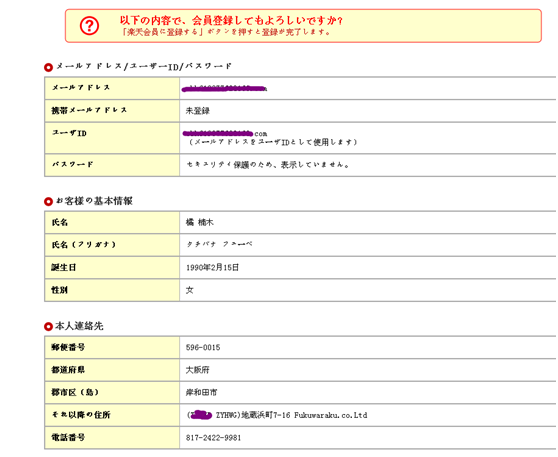Click the postal code 596-0015
Image resolution: width=558 pixels, height=457 pixels.
(203, 347)
